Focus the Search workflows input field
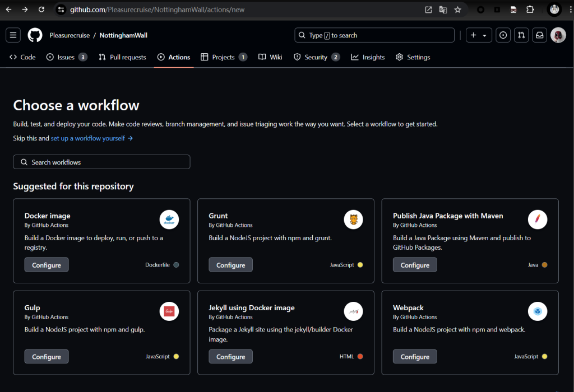 coord(101,162)
